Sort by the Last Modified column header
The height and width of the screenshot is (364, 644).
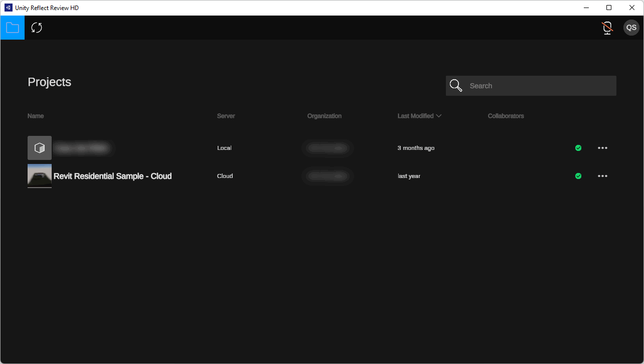[x=416, y=116]
